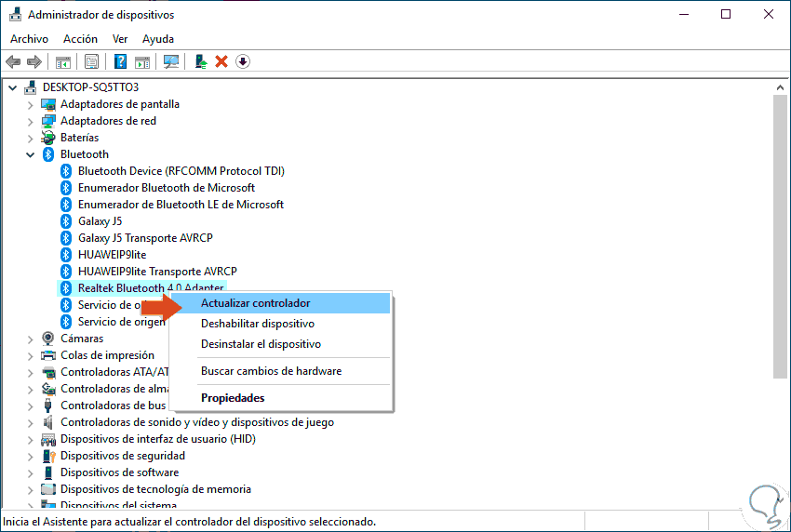Open Propiedades from the context menu
Image resolution: width=791 pixels, height=532 pixels.
(279, 398)
